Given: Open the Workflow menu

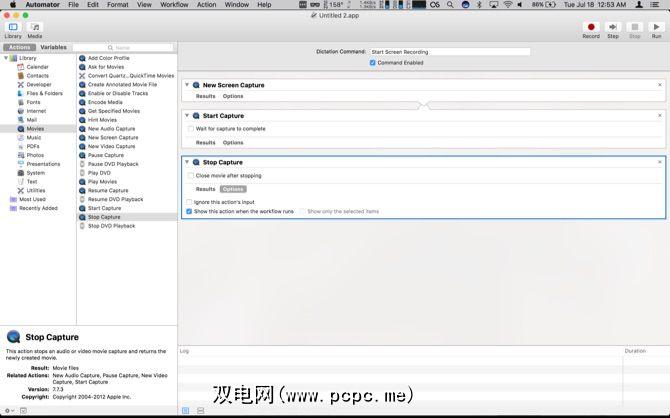Looking at the screenshot, I should 174,5.
